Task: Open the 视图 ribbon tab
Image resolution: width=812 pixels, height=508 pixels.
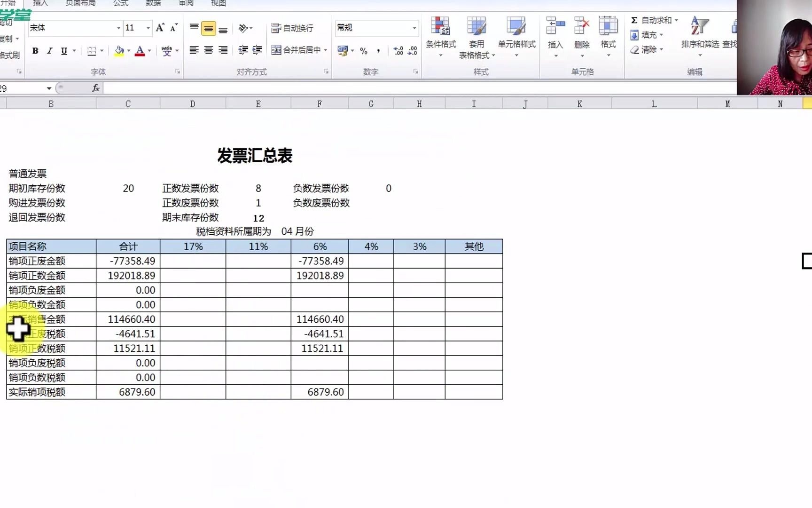Action: tap(218, 3)
